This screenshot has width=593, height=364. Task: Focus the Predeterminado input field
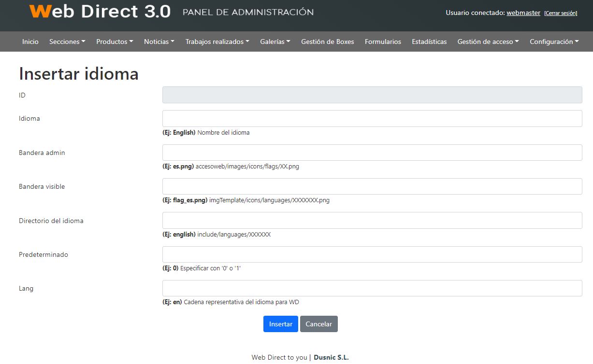(x=372, y=254)
